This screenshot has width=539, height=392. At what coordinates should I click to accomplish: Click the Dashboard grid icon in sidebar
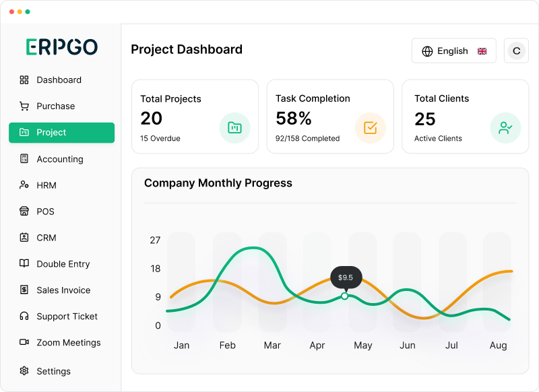(x=24, y=80)
